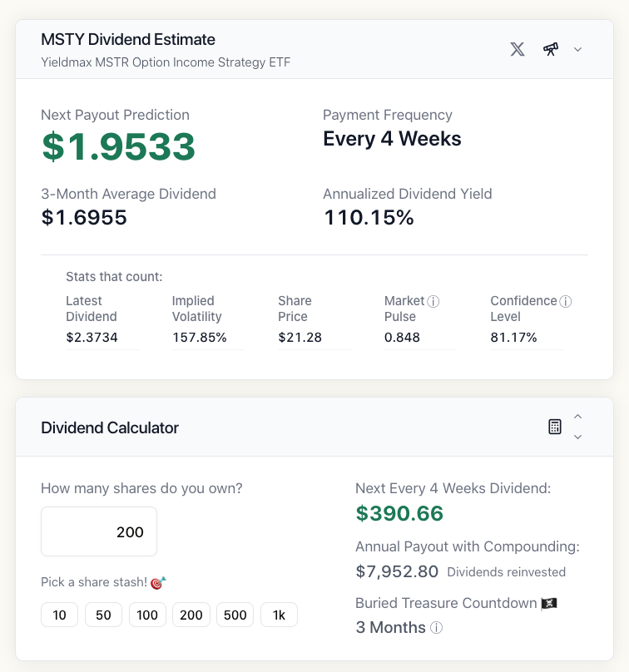Click the Every 4 Weeks payment frequency
Screen dimensions: 629x672
click(x=393, y=139)
